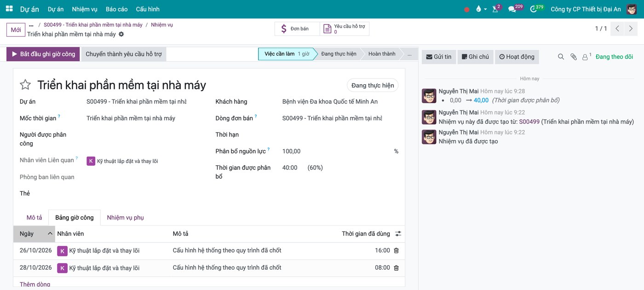The width and height of the screenshot is (644, 290).
Task: Expand the more stages ellipsis
Action: tap(409, 54)
